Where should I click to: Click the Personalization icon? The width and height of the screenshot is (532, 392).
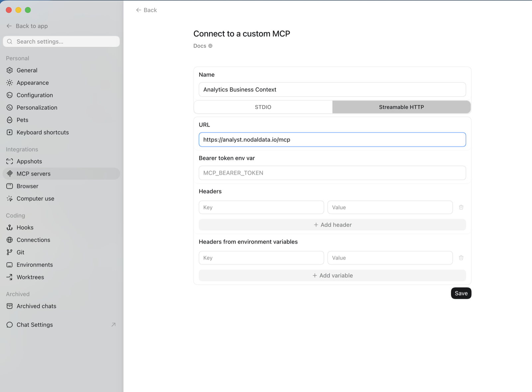[x=10, y=107]
